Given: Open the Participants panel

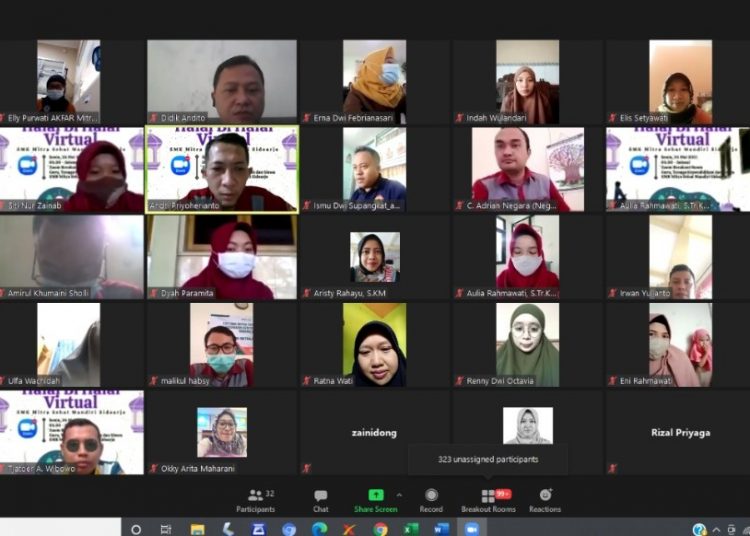Looking at the screenshot, I should click(x=255, y=500).
